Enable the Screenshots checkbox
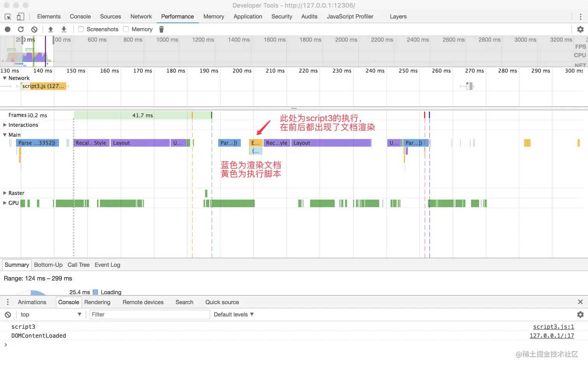Image resolution: width=588 pixels, height=368 pixels. 81,29
